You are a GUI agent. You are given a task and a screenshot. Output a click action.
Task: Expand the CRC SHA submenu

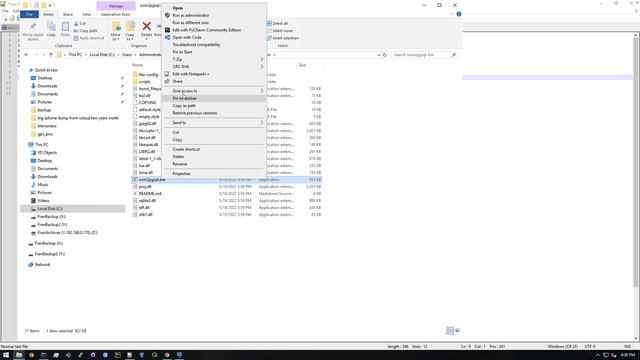pyautogui.click(x=214, y=67)
